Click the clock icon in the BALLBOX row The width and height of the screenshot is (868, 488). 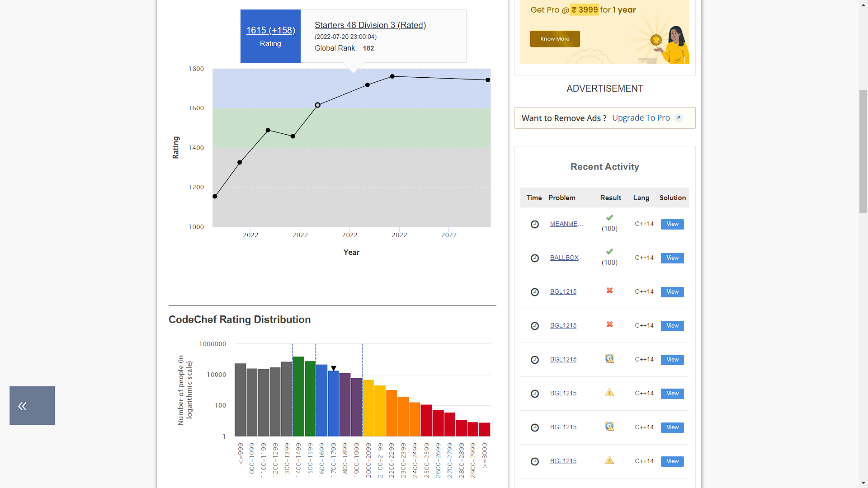(534, 258)
